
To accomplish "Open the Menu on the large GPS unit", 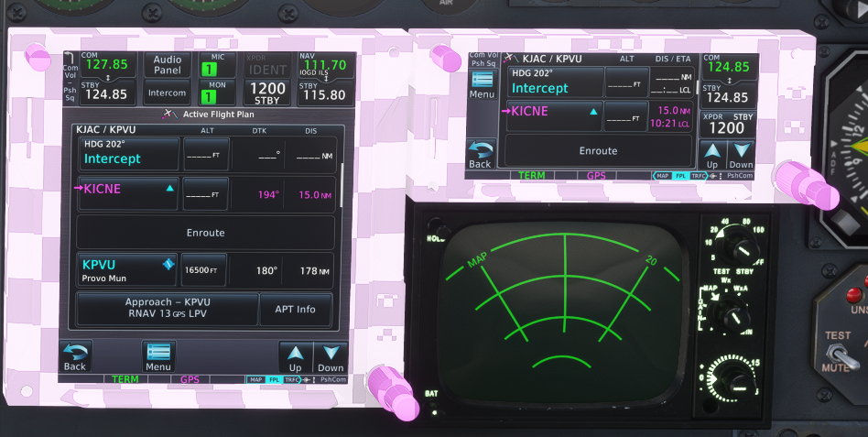I will [x=158, y=355].
